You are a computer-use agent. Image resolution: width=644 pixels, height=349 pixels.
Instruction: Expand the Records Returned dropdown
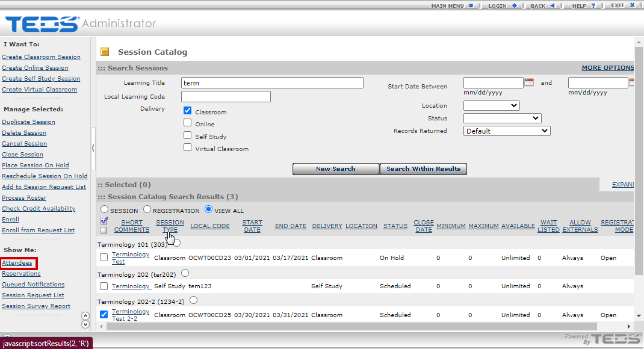507,131
